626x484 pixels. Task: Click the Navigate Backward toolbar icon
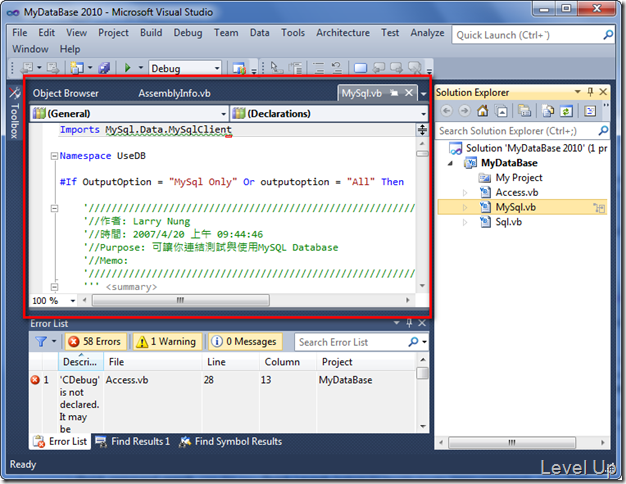coord(28,68)
